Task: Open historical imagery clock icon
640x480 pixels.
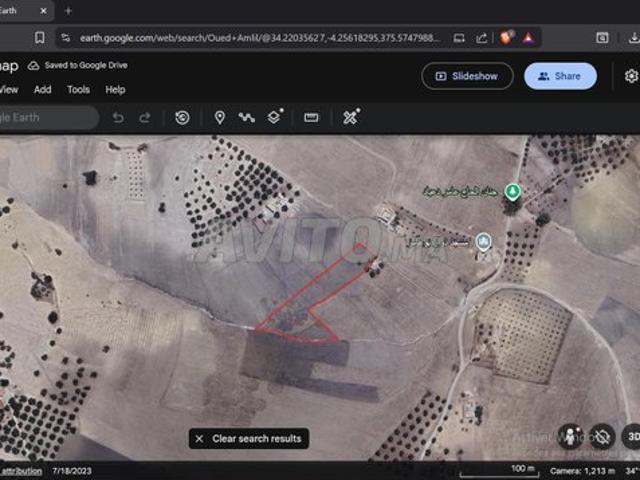Action: click(182, 117)
